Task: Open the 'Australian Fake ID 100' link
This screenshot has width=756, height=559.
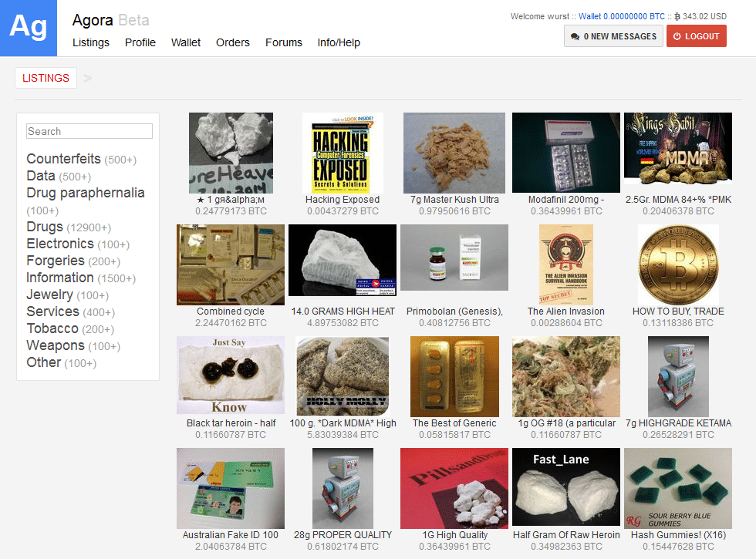Action: click(x=231, y=535)
